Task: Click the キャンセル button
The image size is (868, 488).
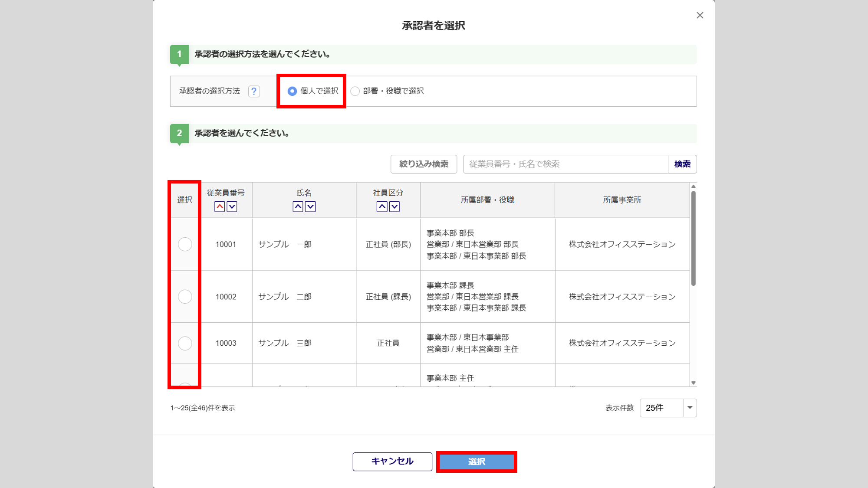Action: [392, 462]
